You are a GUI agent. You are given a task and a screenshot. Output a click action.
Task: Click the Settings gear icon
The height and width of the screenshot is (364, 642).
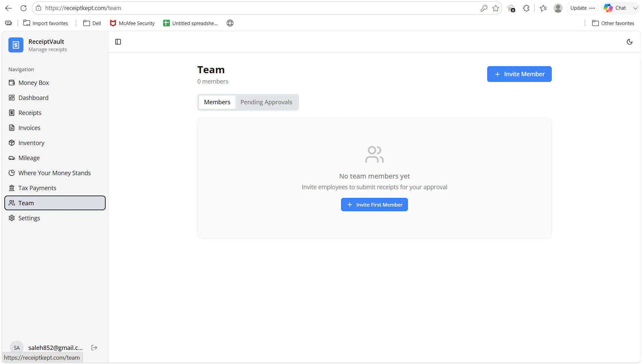point(12,218)
